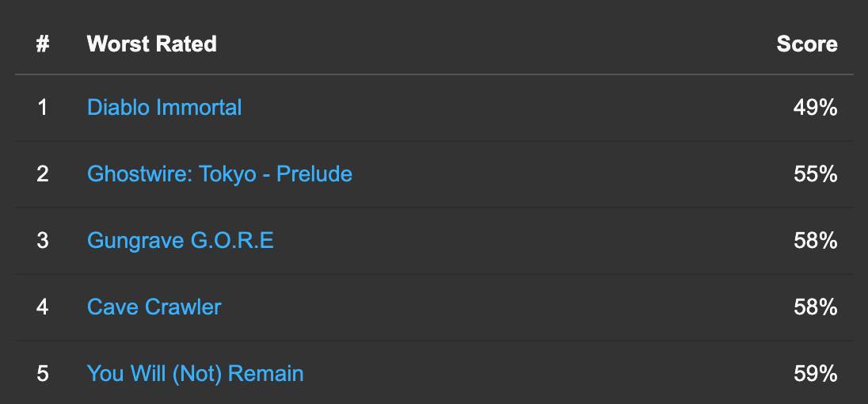Click Gungrave G.O.R.E's 58% score
This screenshot has width=868, height=404.
tap(815, 240)
